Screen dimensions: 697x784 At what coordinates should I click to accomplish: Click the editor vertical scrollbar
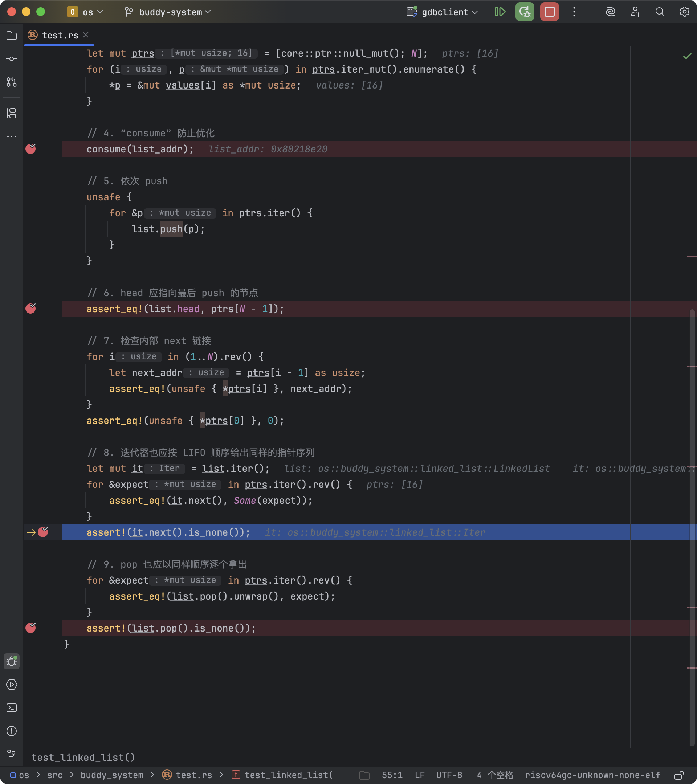point(692,527)
